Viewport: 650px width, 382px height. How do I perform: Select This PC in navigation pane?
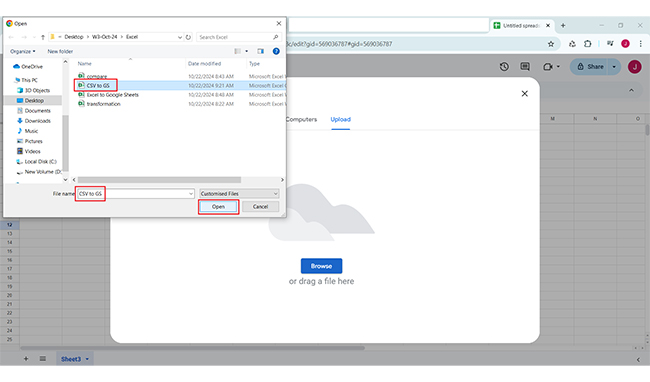pos(26,80)
